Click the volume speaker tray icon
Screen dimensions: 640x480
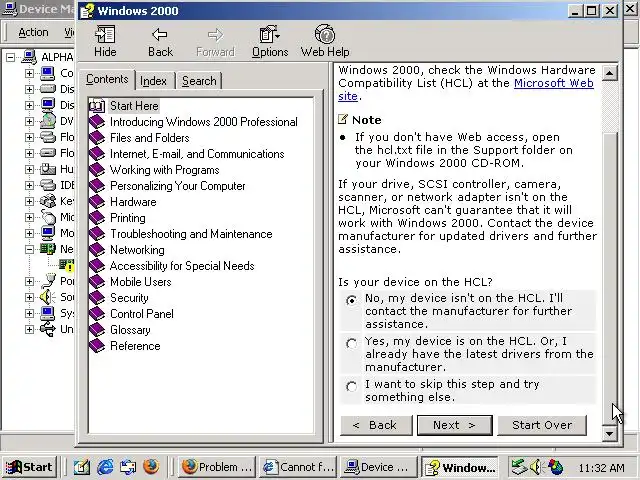point(536,467)
